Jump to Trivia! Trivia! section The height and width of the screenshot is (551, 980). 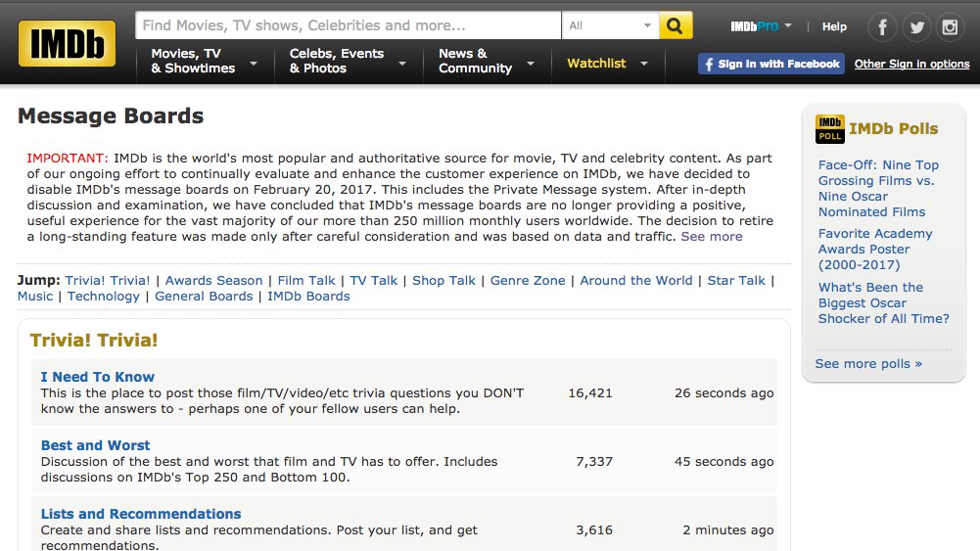108,281
